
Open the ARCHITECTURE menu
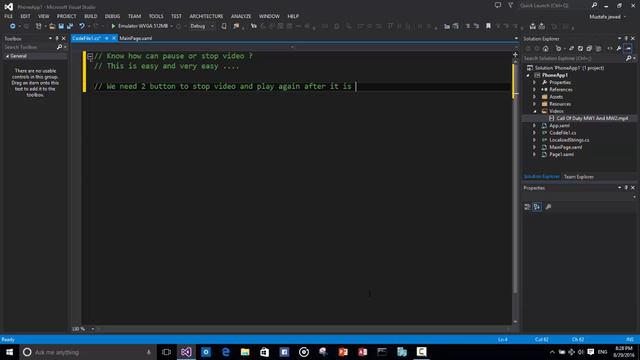click(x=206, y=16)
